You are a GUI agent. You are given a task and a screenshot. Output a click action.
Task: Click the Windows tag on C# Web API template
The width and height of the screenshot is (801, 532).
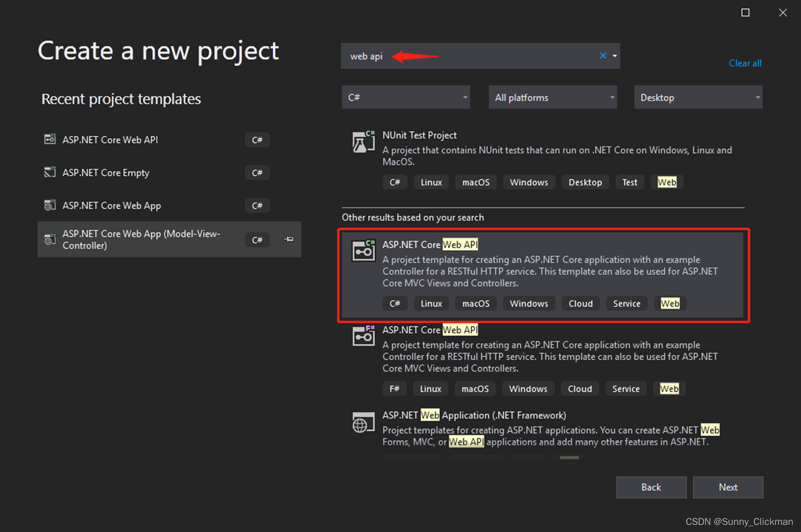click(529, 303)
